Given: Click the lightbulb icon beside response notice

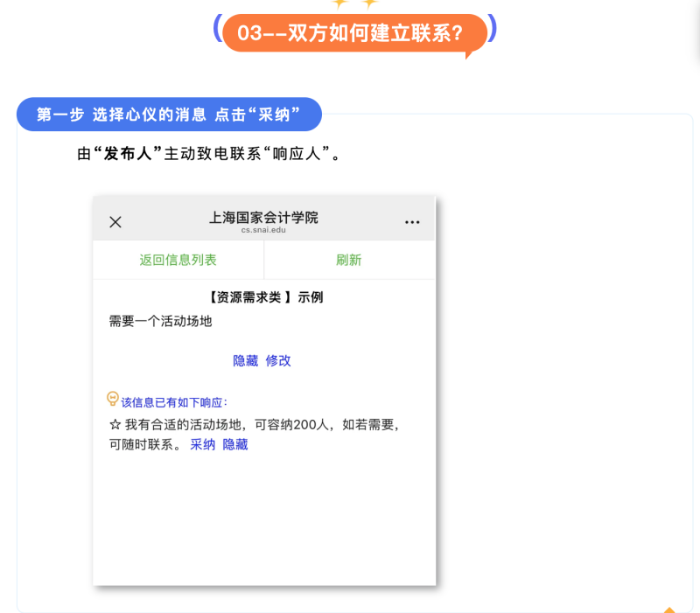Looking at the screenshot, I should coord(112,399).
